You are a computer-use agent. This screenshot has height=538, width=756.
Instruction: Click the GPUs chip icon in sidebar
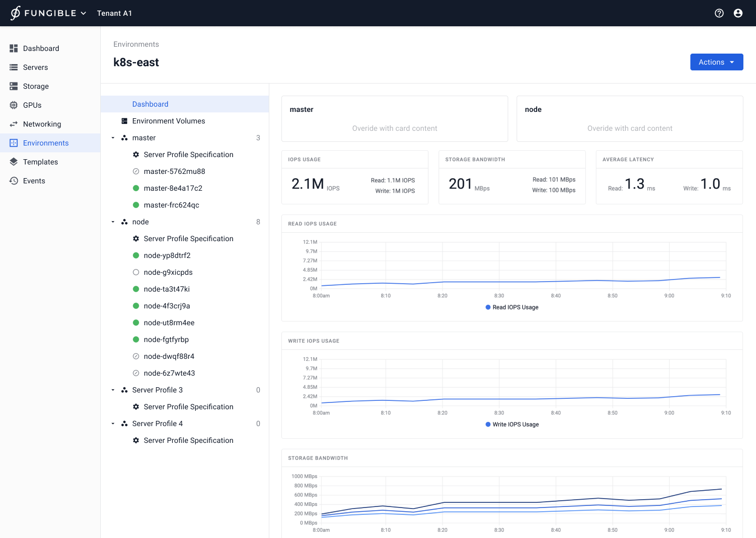coord(14,105)
